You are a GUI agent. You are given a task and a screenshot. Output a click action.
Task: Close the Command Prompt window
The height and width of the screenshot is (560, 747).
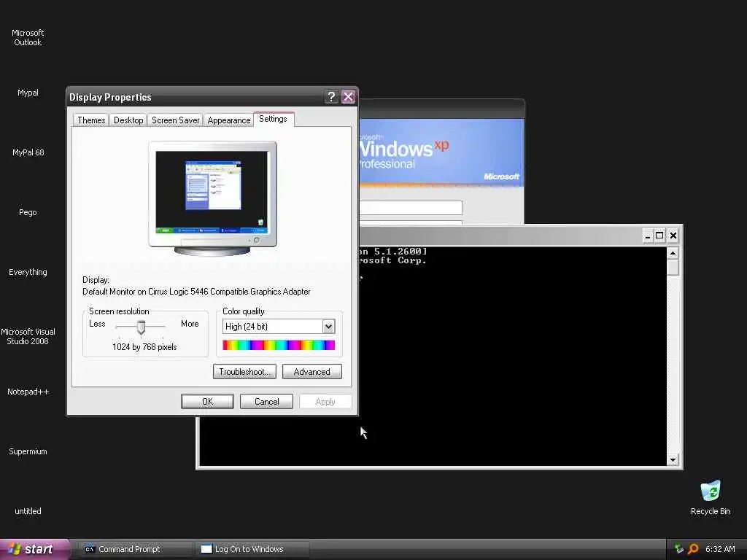673,236
